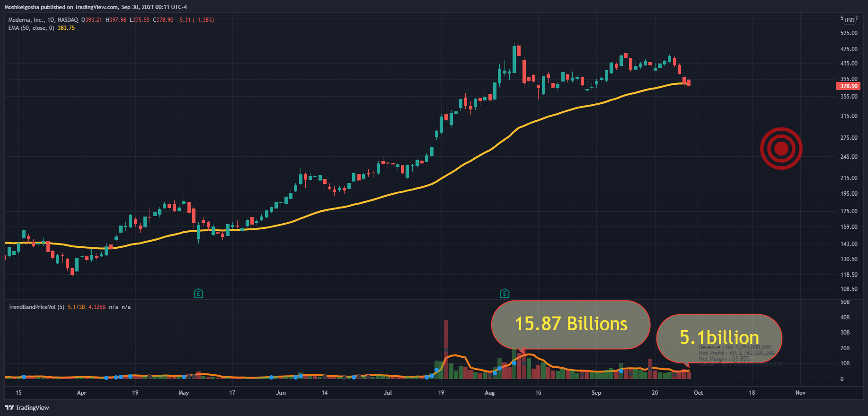Click the 16 date label on time axis
Viewport: 868px width, 416px height.
click(538, 393)
